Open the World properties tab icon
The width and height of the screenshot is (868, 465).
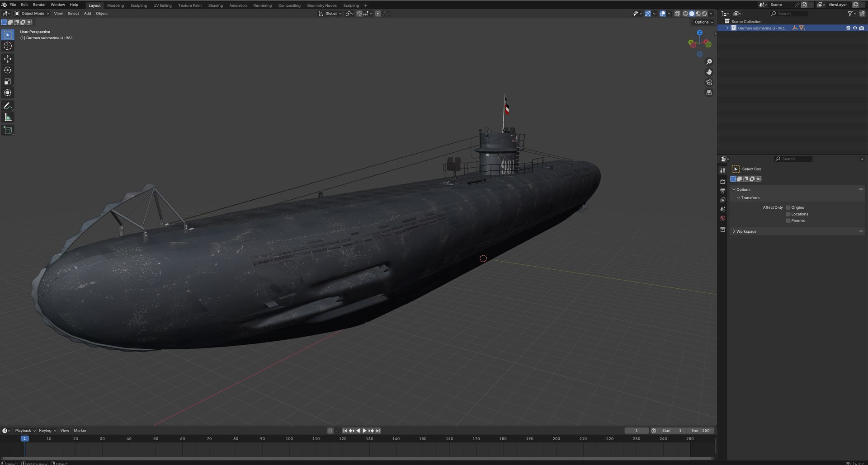pyautogui.click(x=723, y=218)
